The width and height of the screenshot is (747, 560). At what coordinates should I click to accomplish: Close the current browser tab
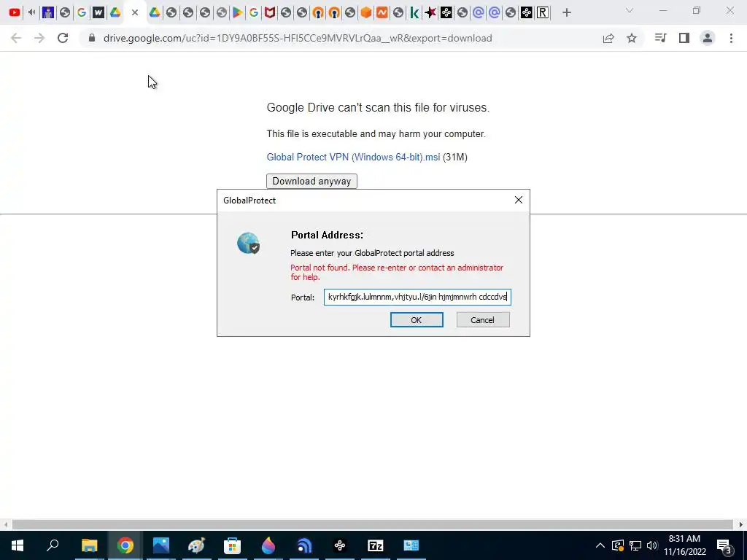(135, 13)
